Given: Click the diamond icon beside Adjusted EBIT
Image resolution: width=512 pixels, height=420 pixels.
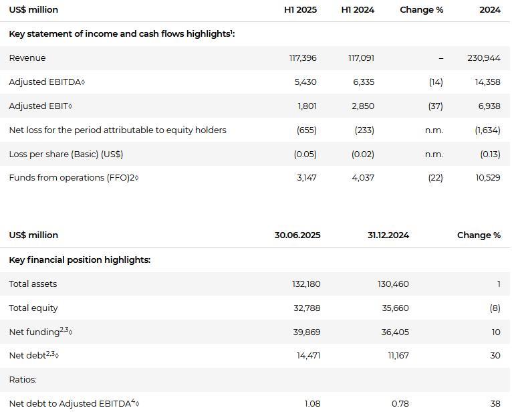Looking at the screenshot, I should (70, 106).
